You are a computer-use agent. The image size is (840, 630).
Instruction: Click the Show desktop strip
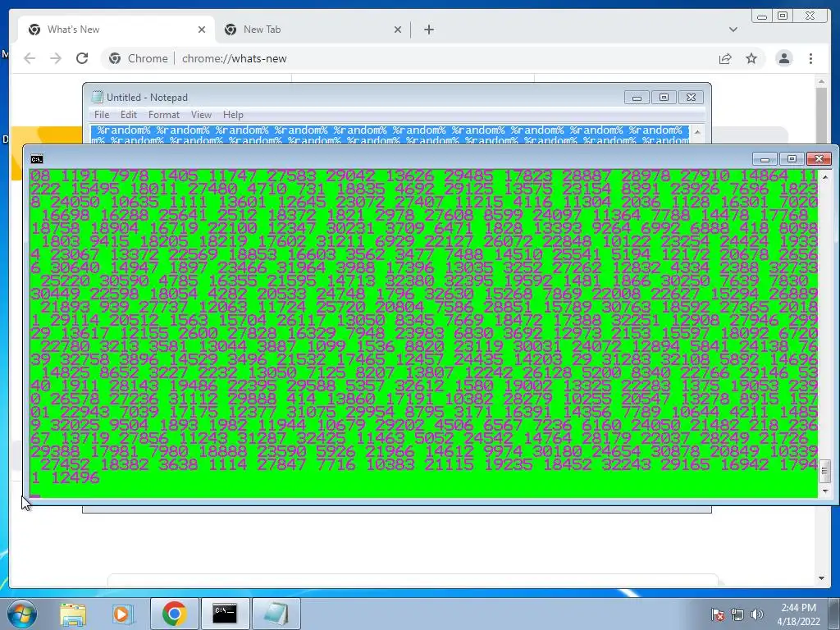click(835, 614)
